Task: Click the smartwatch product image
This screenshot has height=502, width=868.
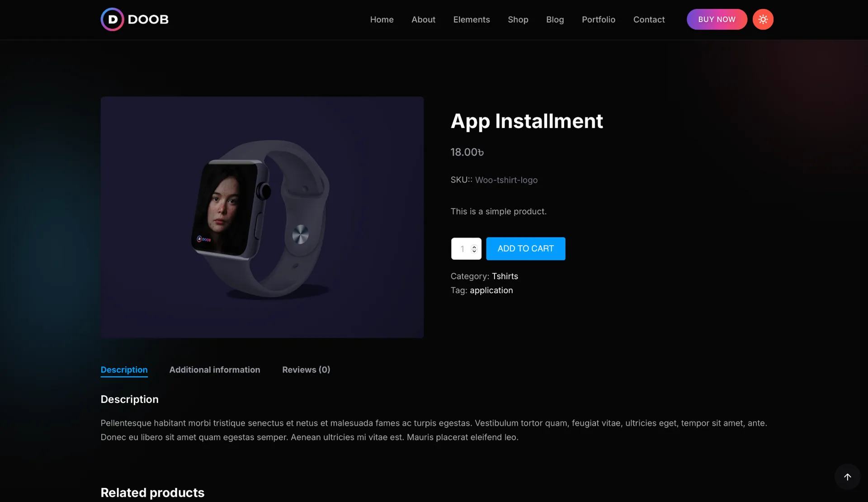Action: click(262, 217)
